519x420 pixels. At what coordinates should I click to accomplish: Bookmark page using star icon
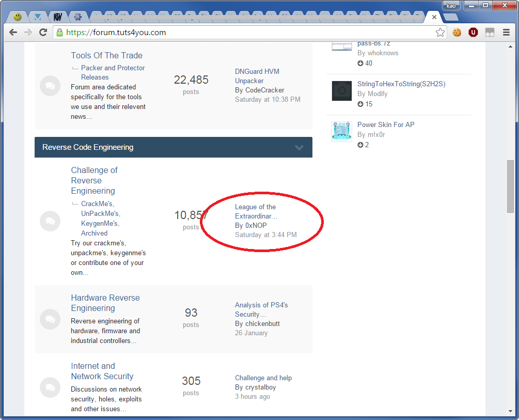(x=440, y=33)
